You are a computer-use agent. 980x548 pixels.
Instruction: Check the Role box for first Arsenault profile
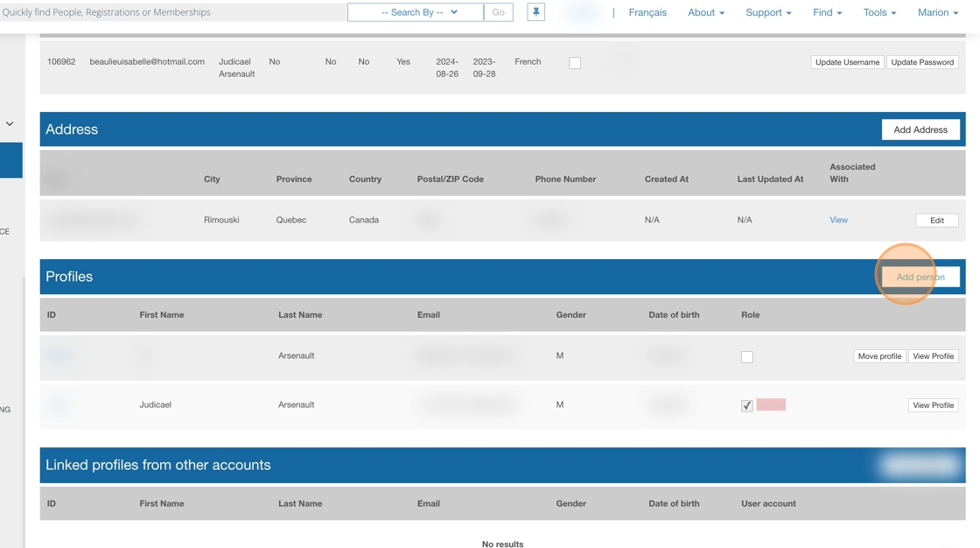pos(746,357)
